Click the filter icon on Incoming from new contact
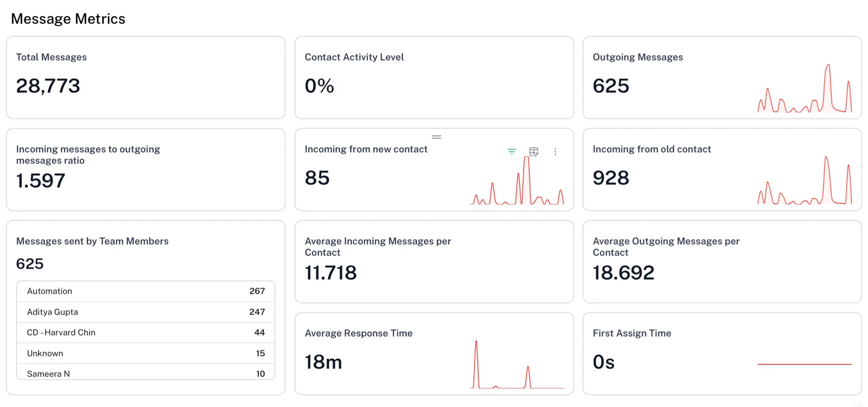This screenshot has width=868, height=407. pos(512,152)
